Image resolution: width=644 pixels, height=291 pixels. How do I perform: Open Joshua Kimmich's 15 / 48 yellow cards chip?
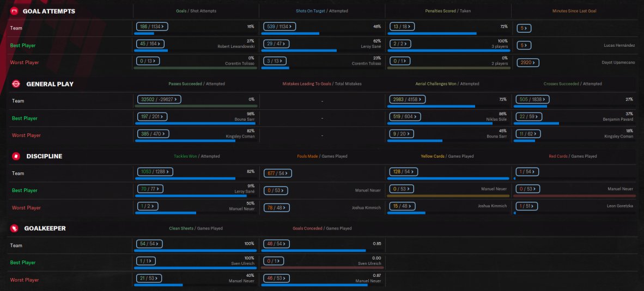coord(402,206)
